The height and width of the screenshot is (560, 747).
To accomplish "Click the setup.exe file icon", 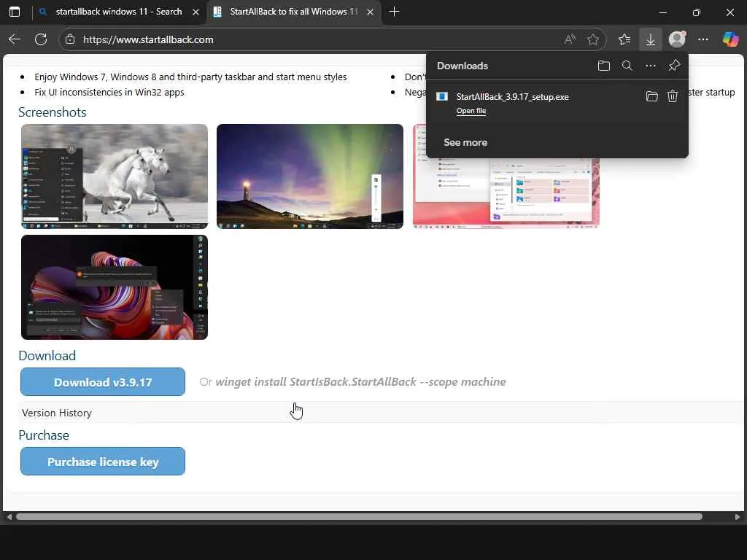I will tap(442, 97).
